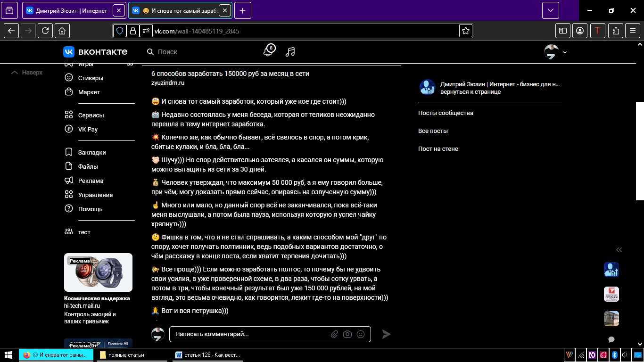
Task: Click the Наверх back-to-top button
Action: click(27, 73)
